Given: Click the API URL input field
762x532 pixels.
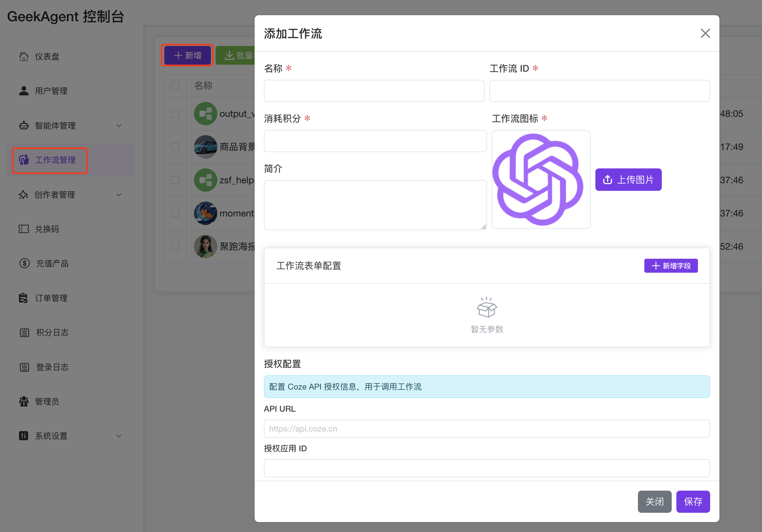Looking at the screenshot, I should tap(486, 429).
